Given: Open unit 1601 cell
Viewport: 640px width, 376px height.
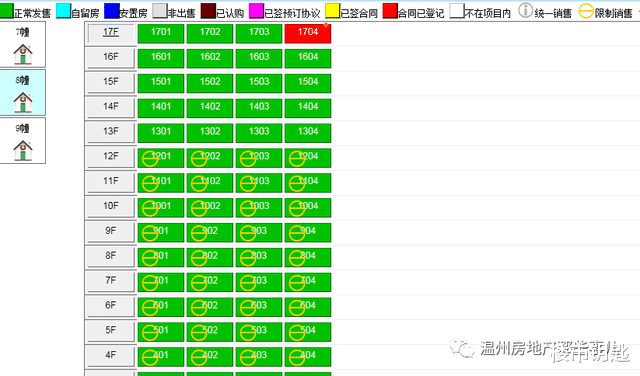Looking at the screenshot, I should 161,58.
